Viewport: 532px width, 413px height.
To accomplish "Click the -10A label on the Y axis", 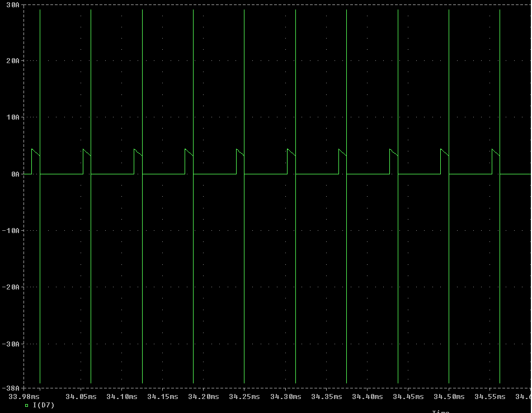I will [11, 231].
